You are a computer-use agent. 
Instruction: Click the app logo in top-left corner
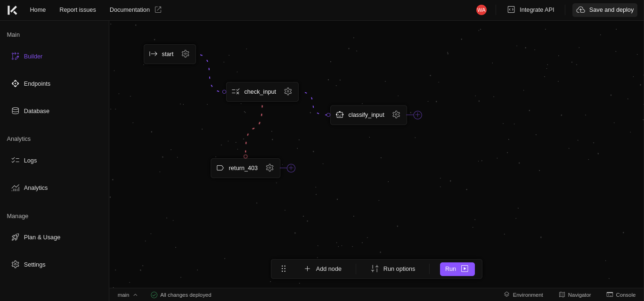pos(12,10)
